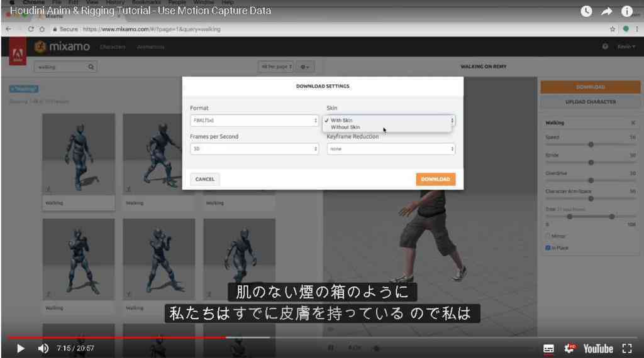Select the first Walking animation thumbnail
Viewport: 644px width, 358px height.
point(79,154)
